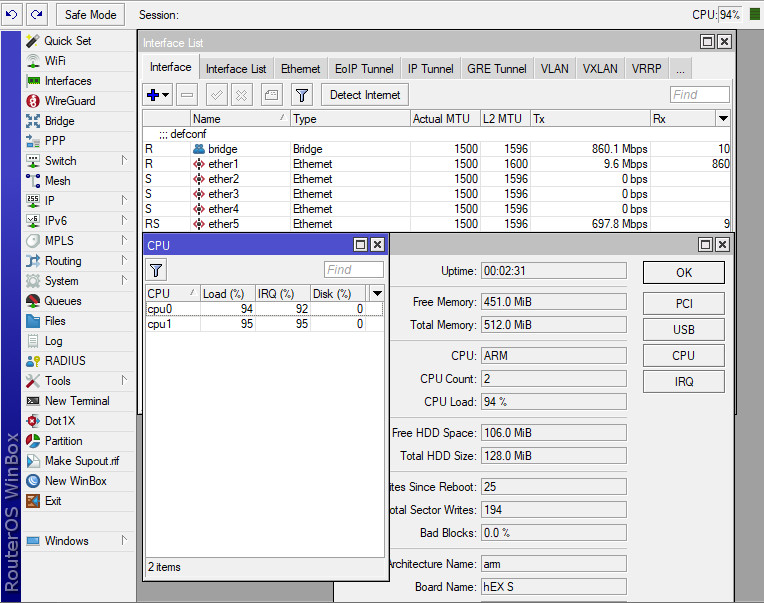Viewport: 764px width, 603px height.
Task: Toggle Safe Mode button
Action: pos(90,15)
